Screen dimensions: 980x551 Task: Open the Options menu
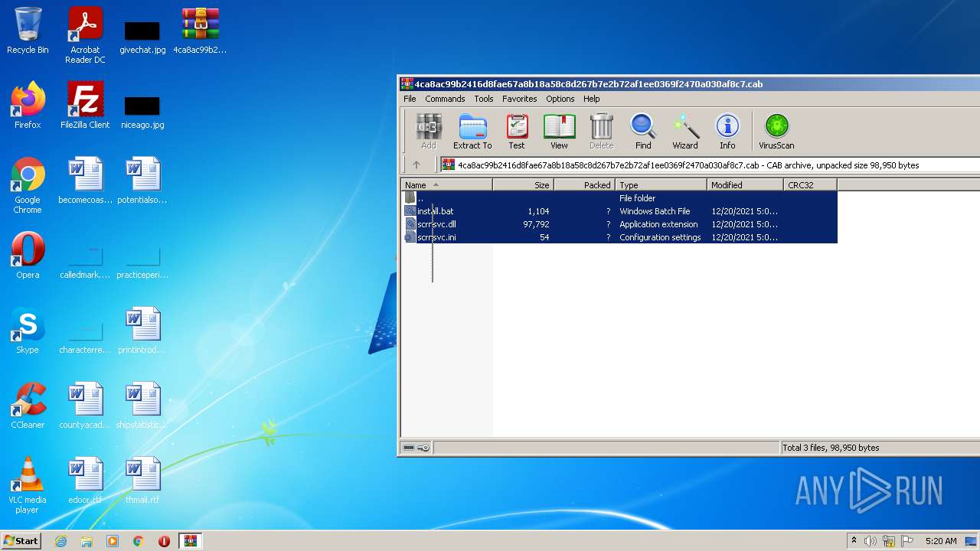click(x=560, y=99)
